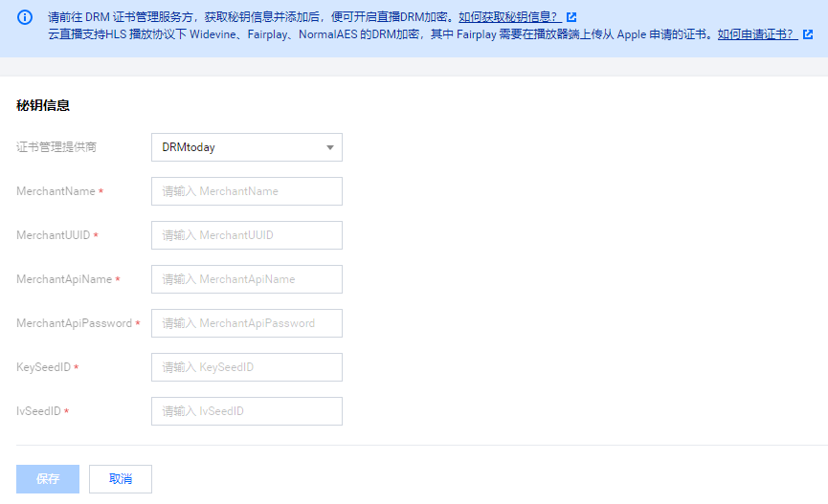Click the MerchantApiPassword field label
Viewport: 828px width, 504px height.
point(75,323)
